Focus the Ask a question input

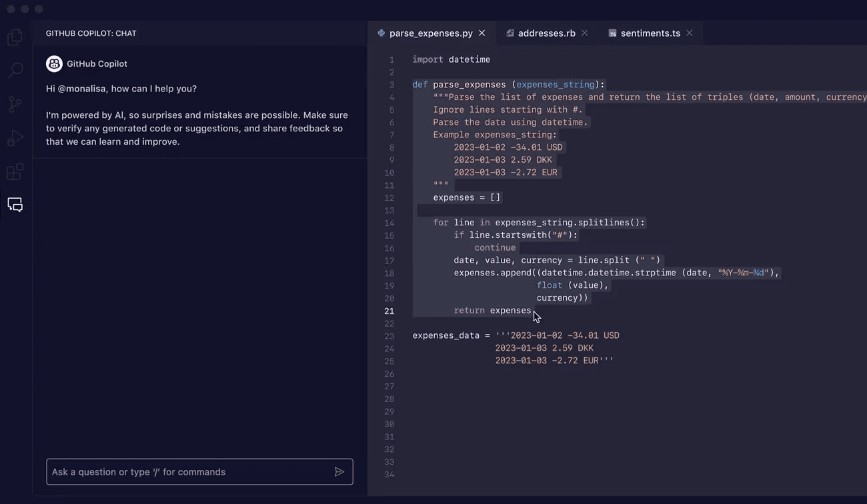190,472
